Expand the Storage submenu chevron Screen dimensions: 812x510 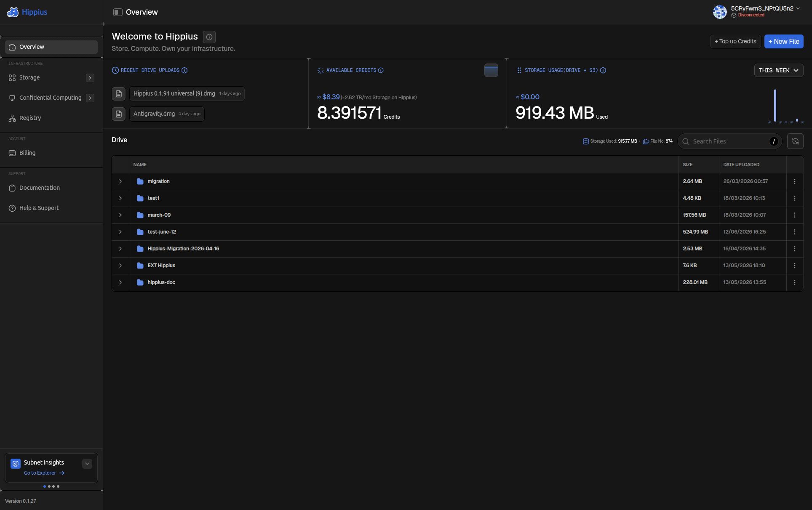pos(90,78)
